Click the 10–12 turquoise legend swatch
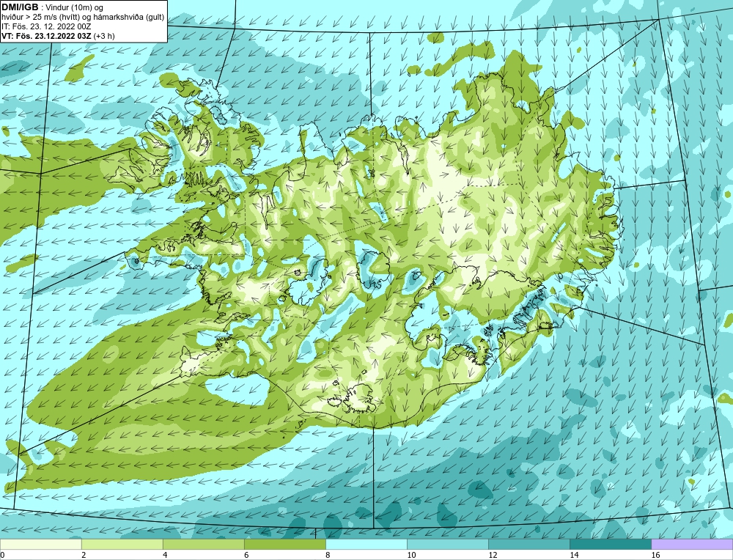This screenshot has width=733, height=560. (447, 545)
